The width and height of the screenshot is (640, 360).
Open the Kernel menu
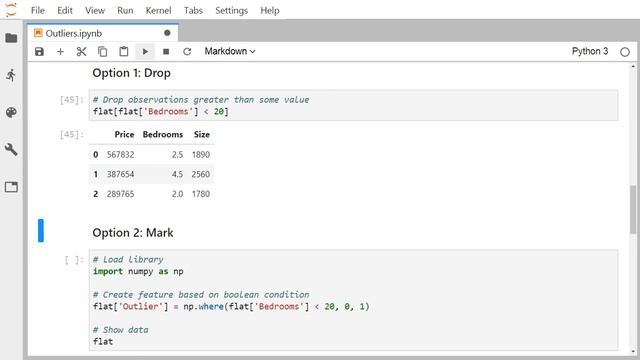click(x=158, y=10)
